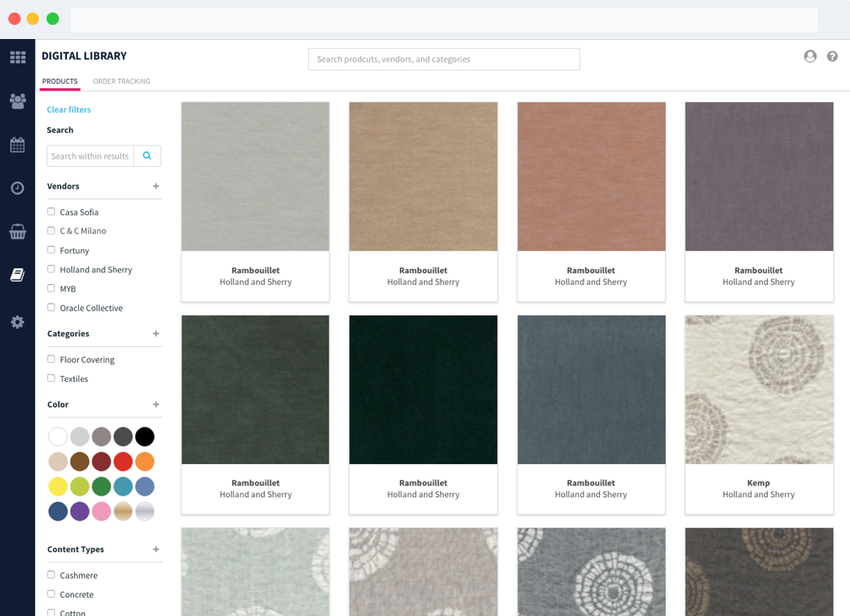Check the Holland and Sherry vendor box
This screenshot has height=616, width=850.
51,269
